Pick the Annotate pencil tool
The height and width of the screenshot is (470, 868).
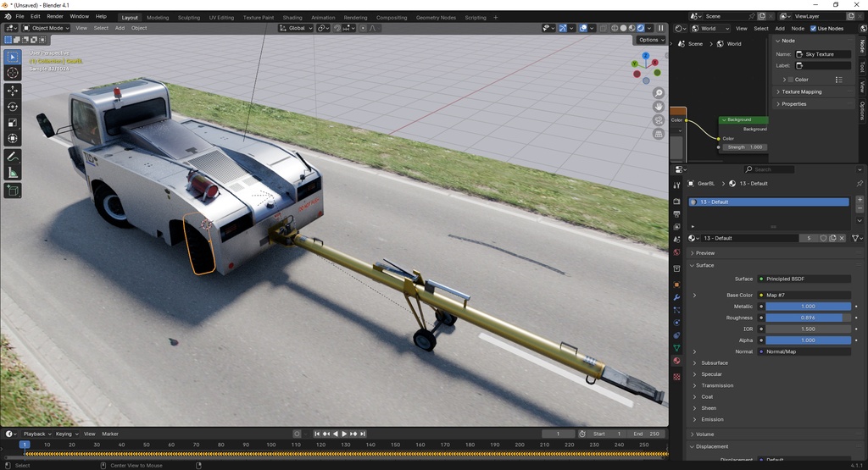coord(13,157)
